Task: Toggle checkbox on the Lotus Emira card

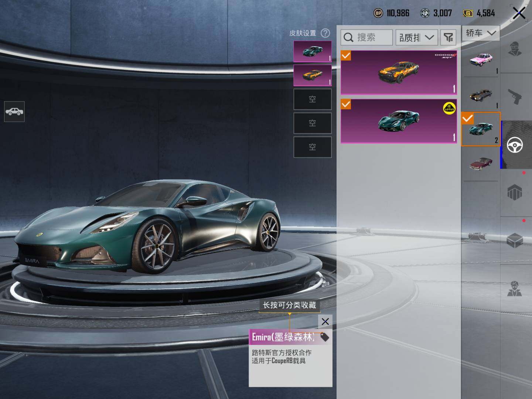Action: (x=346, y=105)
